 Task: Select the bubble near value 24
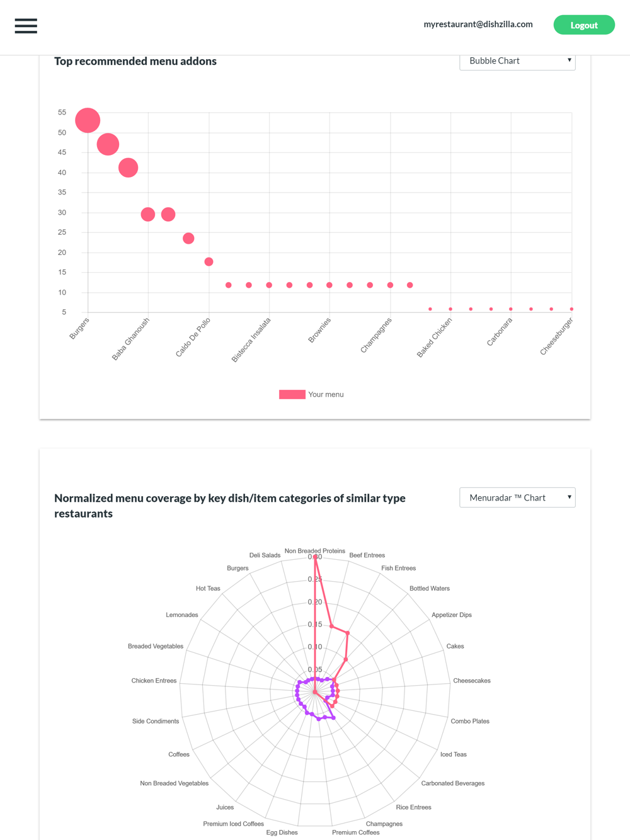tap(188, 239)
